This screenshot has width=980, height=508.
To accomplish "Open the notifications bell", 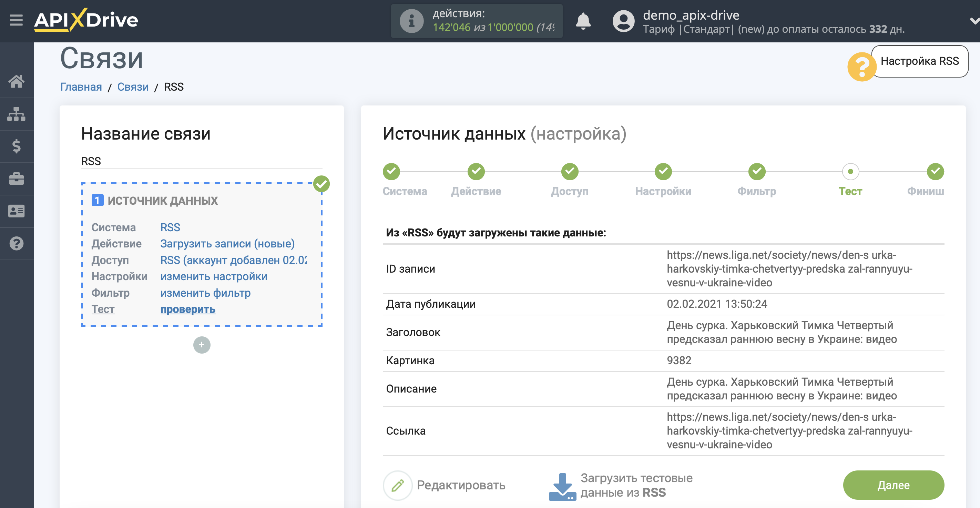I will [583, 21].
